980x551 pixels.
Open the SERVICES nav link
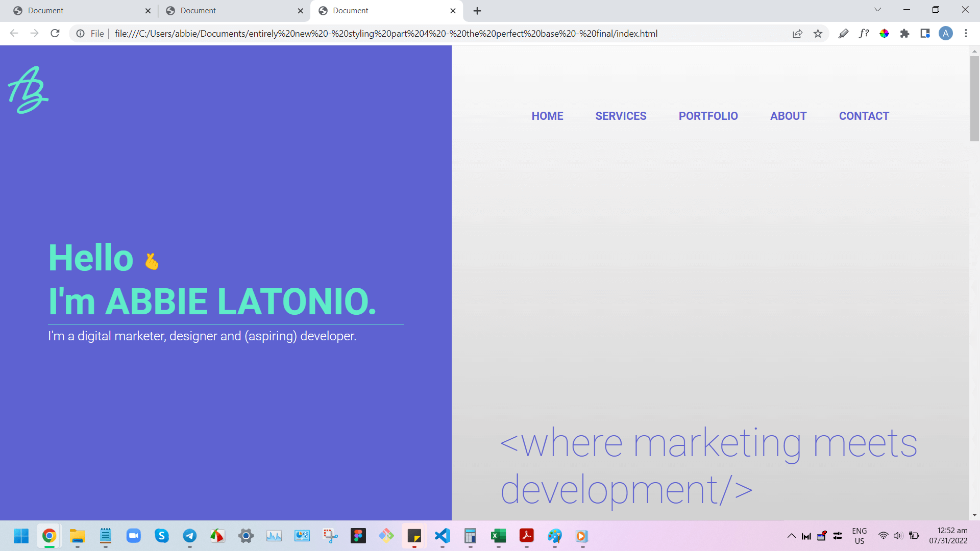click(x=621, y=116)
